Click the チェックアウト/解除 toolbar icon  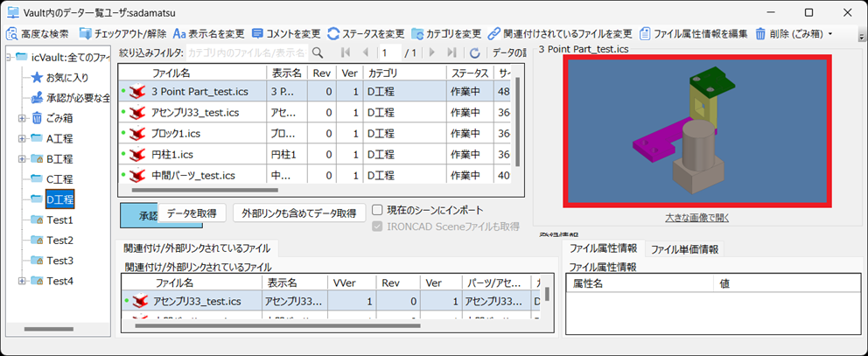(x=86, y=34)
